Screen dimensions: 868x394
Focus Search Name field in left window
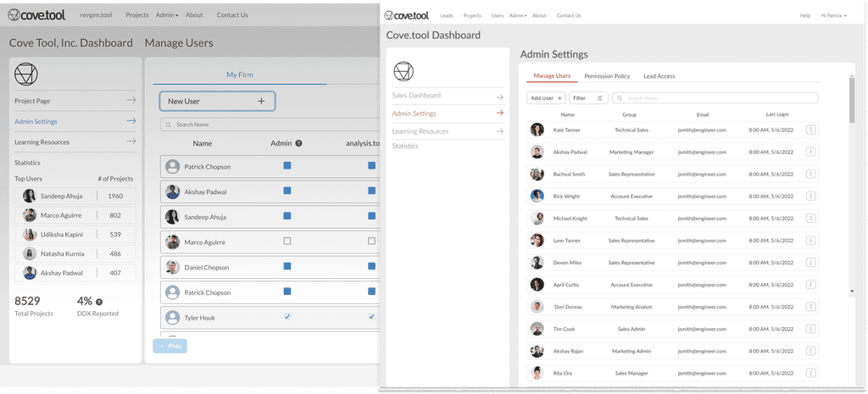click(270, 125)
